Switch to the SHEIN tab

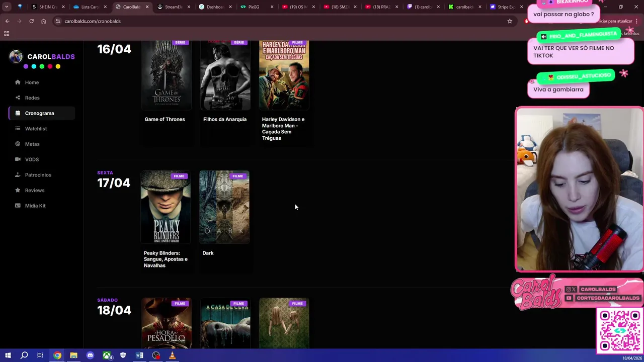pyautogui.click(x=48, y=7)
